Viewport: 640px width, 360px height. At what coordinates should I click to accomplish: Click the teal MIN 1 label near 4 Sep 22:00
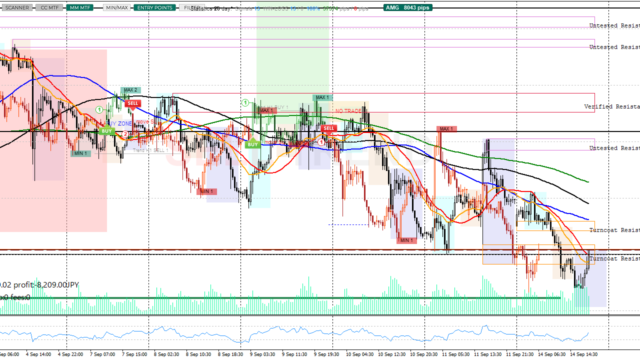[x=80, y=153]
